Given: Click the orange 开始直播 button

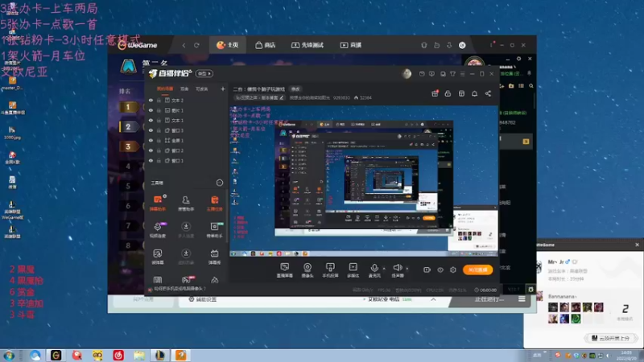Looking at the screenshot, I should [x=477, y=269].
